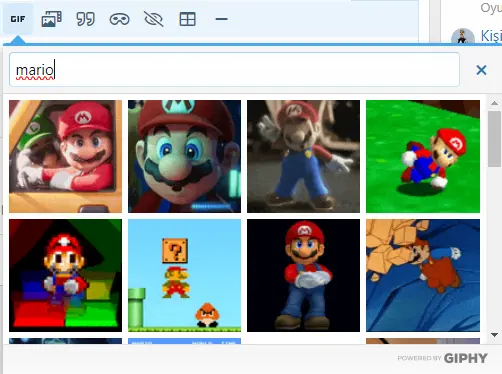Image resolution: width=502 pixels, height=374 pixels.
Task: Choose the pixel Mario dancing on colored blocks GIF
Action: coord(65,275)
